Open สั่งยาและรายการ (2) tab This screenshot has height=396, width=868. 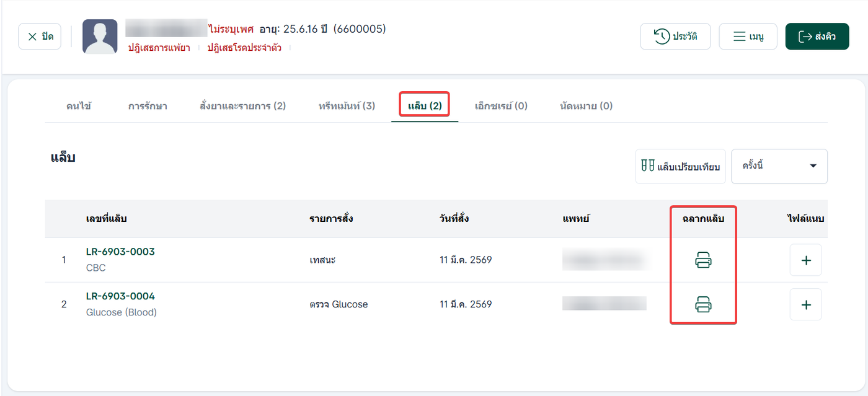tap(242, 106)
